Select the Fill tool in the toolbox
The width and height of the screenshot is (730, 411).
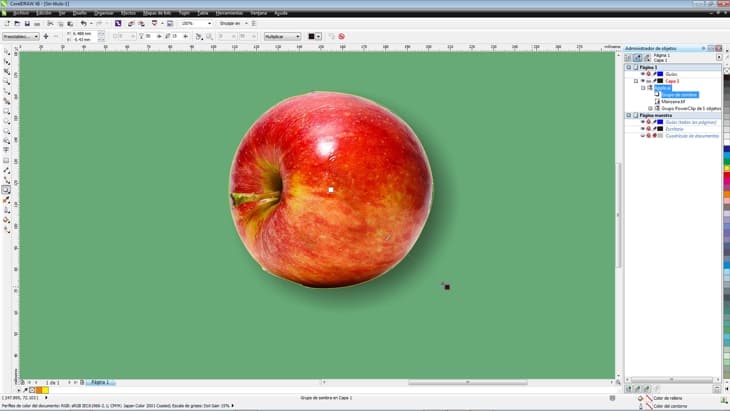(7, 220)
